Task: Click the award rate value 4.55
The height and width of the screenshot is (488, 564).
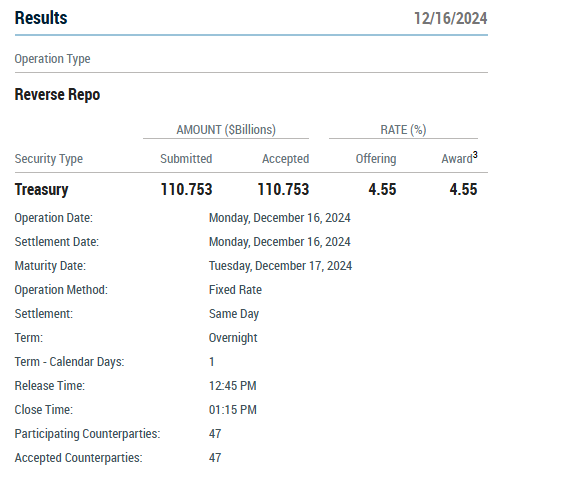Action: [463, 190]
